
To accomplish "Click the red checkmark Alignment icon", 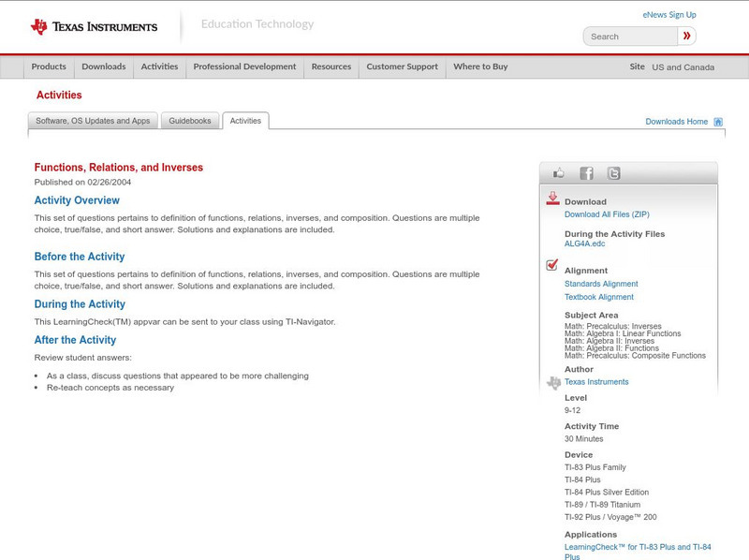I will click(552, 264).
